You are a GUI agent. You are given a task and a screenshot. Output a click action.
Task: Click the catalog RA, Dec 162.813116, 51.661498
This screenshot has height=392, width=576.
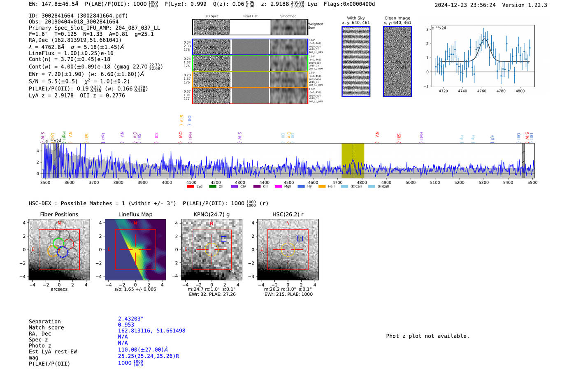pos(151,331)
